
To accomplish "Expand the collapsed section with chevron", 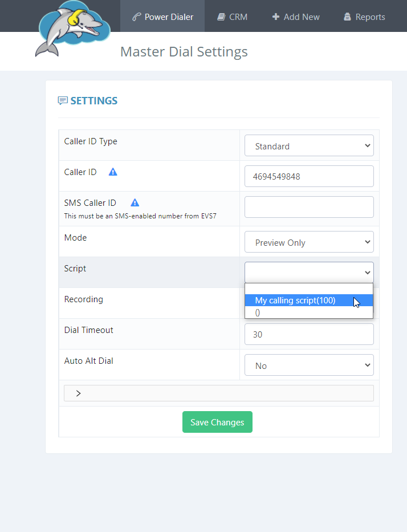I will tap(219, 393).
